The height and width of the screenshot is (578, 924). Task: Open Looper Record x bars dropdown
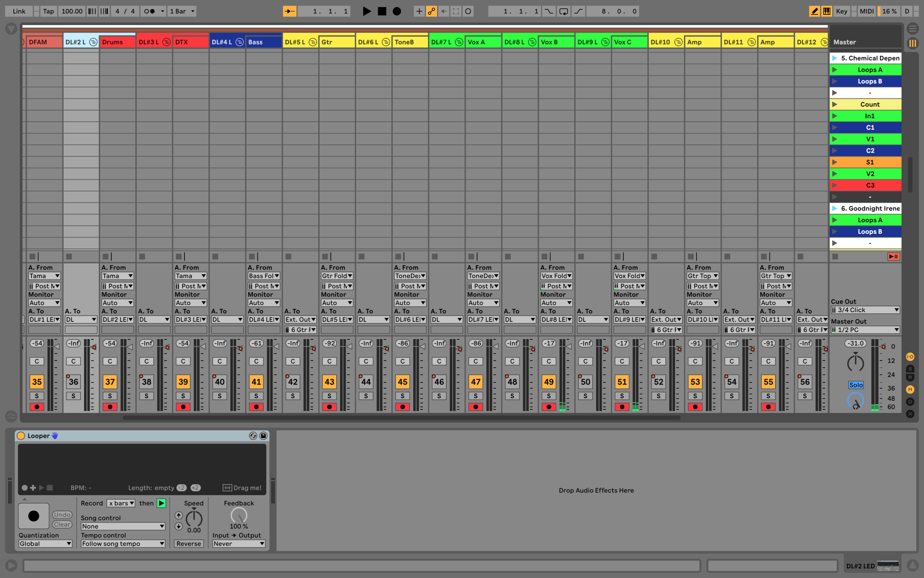tap(121, 503)
